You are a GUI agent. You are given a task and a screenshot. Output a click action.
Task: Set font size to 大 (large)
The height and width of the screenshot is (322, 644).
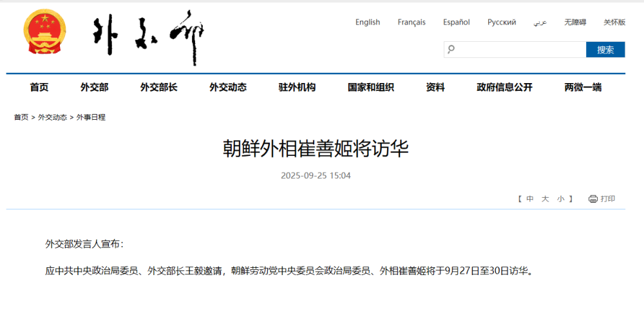click(x=545, y=199)
